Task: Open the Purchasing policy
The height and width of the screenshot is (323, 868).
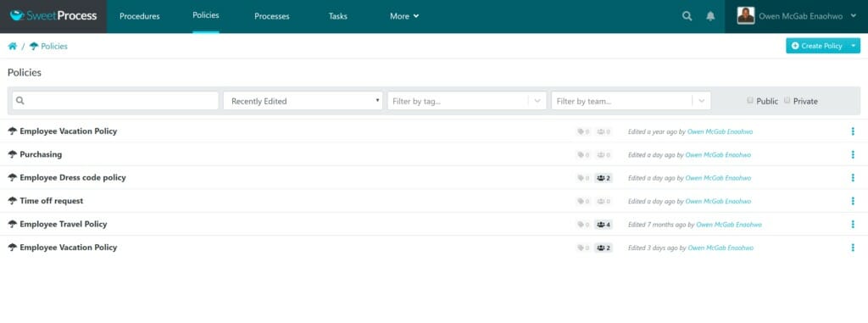Action: tap(41, 154)
